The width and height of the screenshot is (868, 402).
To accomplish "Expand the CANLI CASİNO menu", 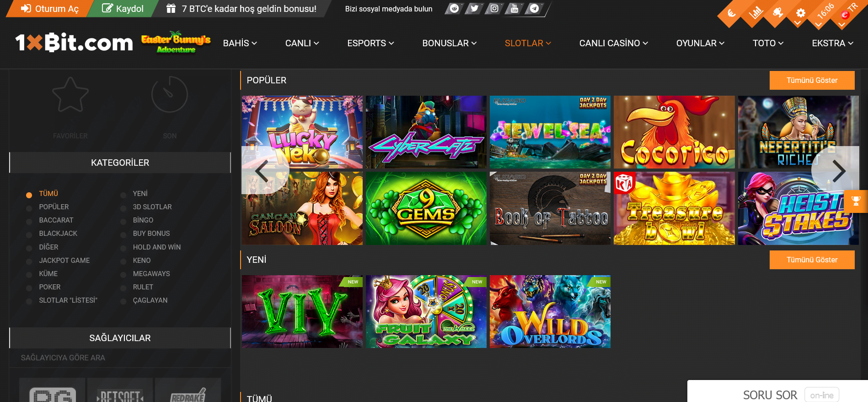I will click(x=614, y=43).
